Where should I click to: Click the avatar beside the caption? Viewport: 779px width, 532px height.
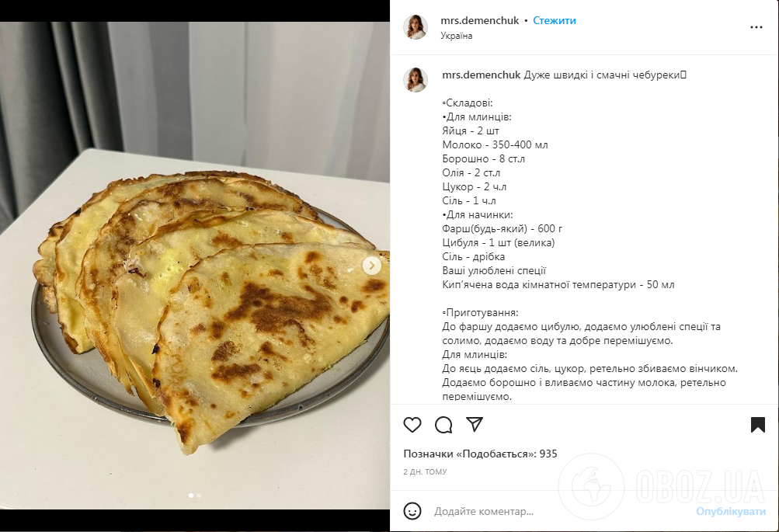click(416, 80)
